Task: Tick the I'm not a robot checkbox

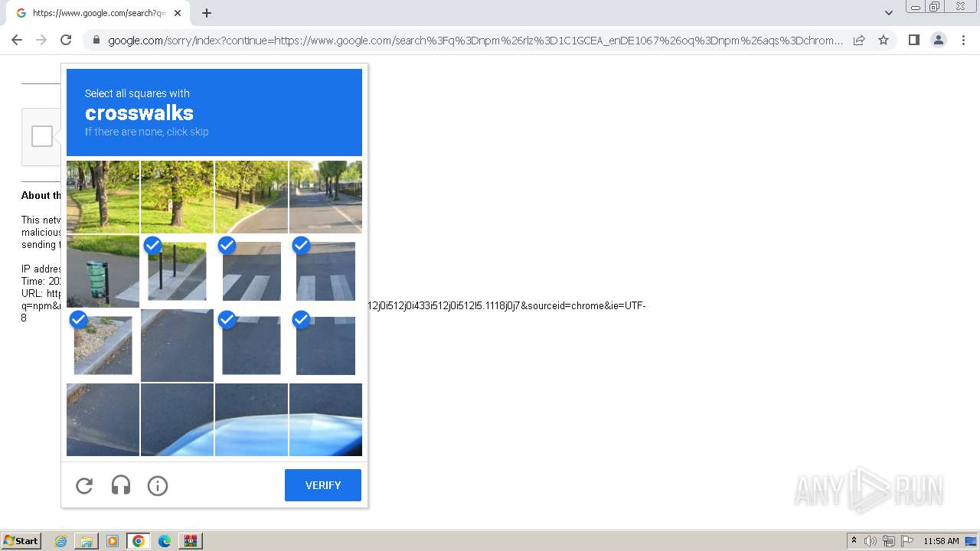Action: pos(42,136)
